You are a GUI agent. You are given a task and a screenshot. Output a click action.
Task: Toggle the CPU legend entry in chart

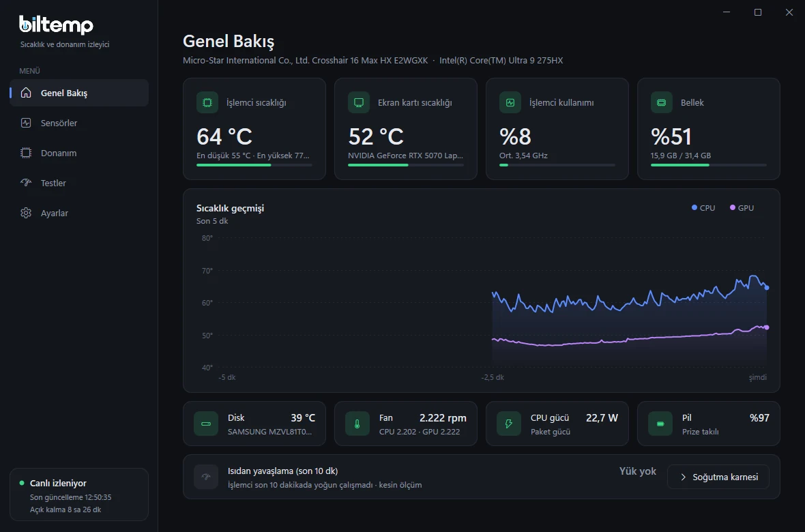click(x=703, y=208)
